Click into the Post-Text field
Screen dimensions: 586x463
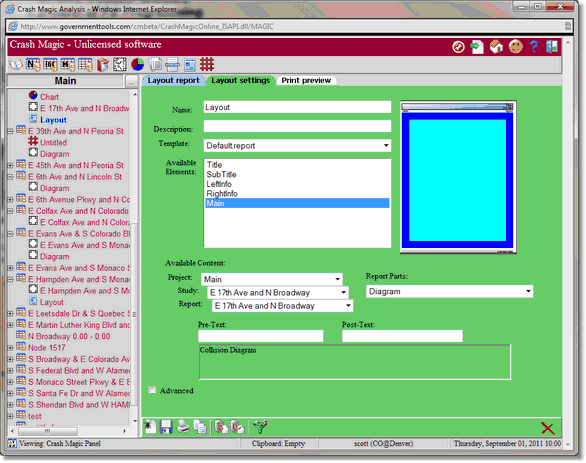pyautogui.click(x=402, y=336)
